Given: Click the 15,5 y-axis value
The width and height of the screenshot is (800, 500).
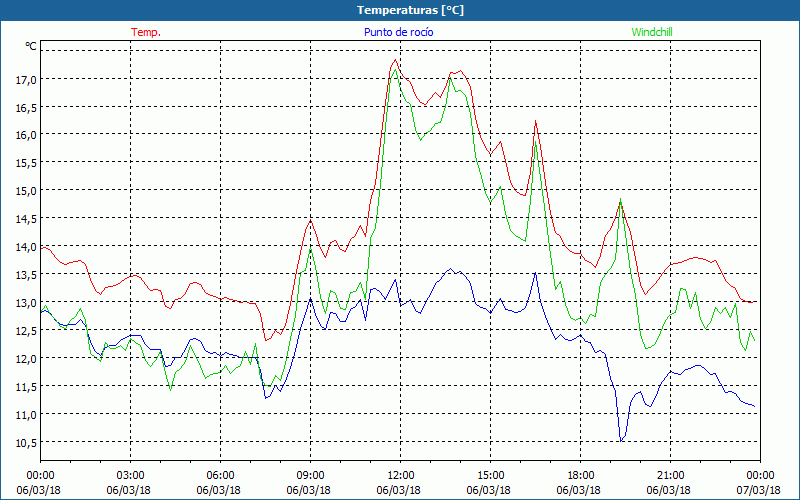Looking at the screenshot, I should [26, 163].
